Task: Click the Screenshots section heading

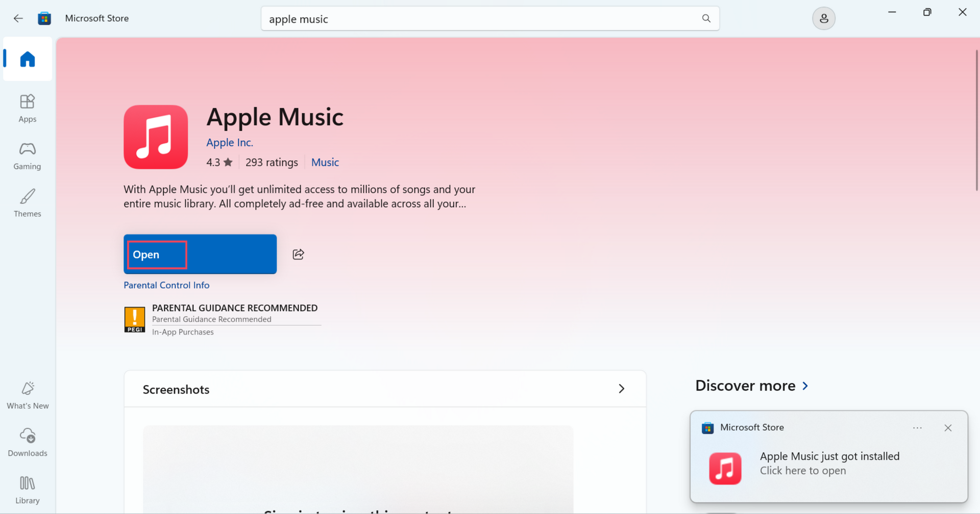Action: pos(176,390)
